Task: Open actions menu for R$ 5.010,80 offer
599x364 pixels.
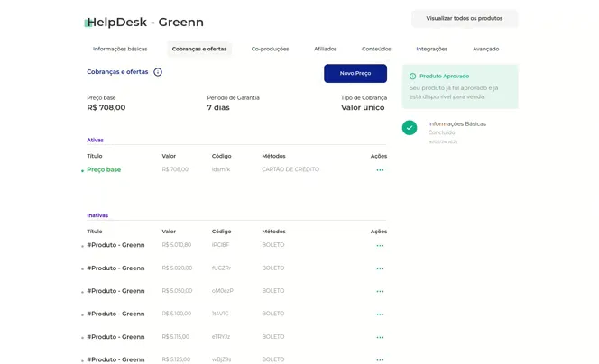Action: 380,246
